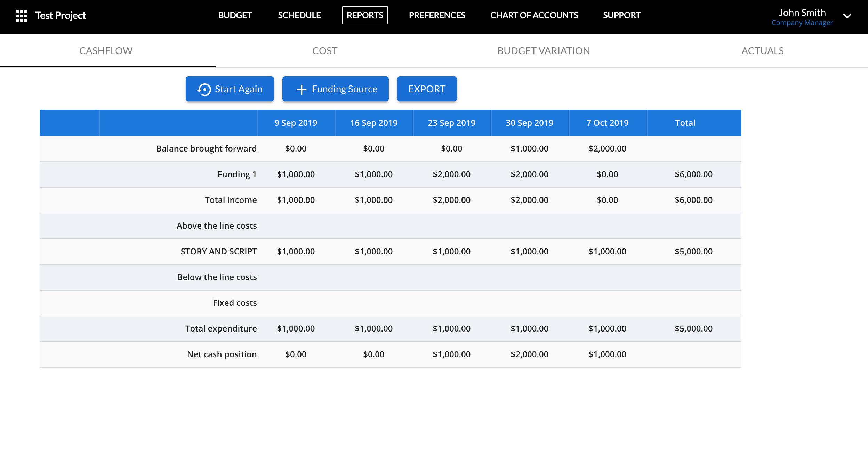Select the REPORTS menu item
868x474 pixels.
click(x=365, y=15)
